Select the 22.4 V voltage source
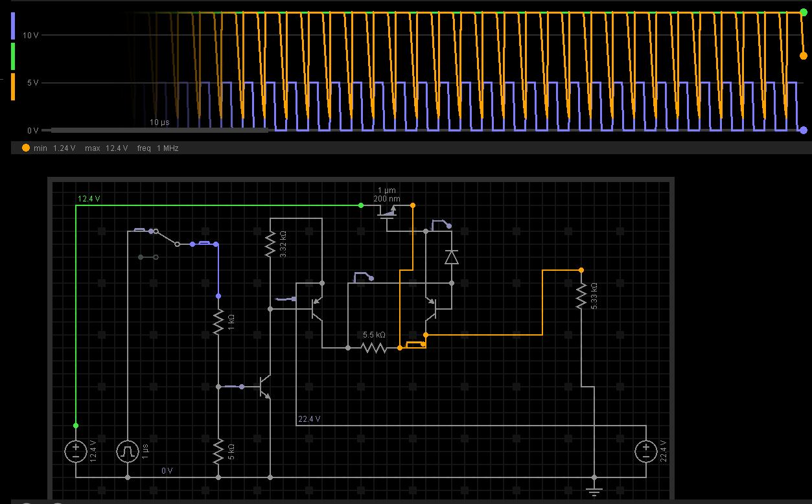 point(645,450)
